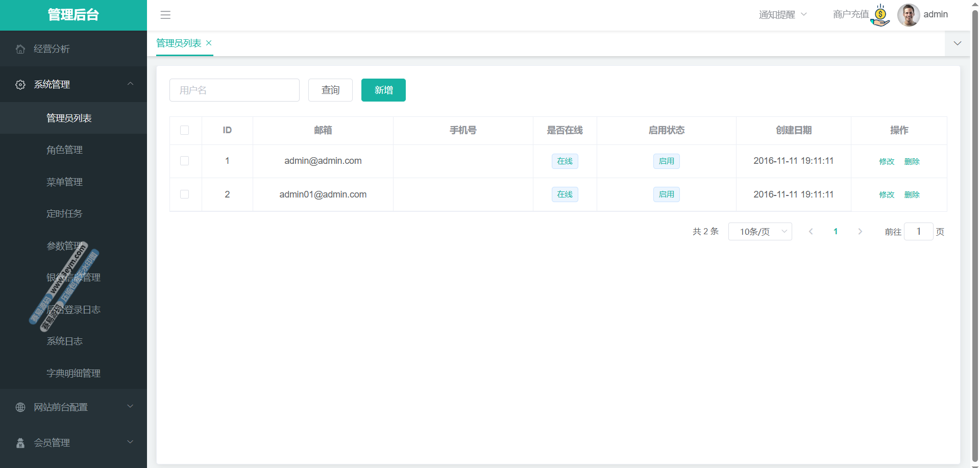Click the hamburger menu collapse icon

(165, 15)
